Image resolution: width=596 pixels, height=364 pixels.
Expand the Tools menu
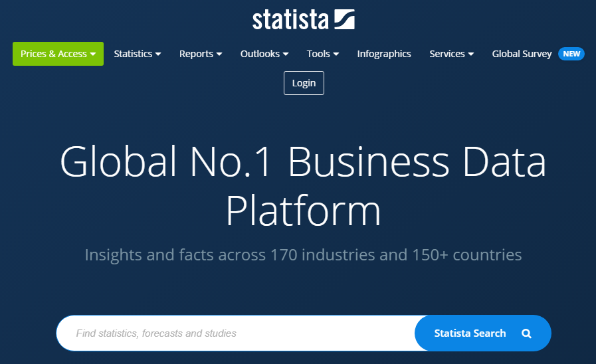tap(323, 54)
